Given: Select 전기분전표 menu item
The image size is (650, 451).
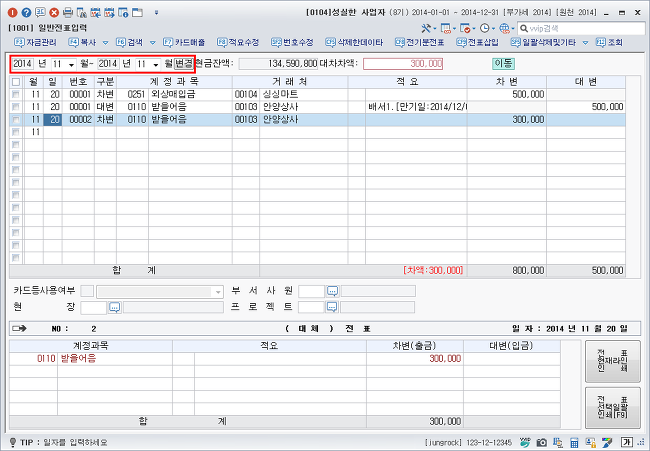Looking at the screenshot, I should point(420,42).
